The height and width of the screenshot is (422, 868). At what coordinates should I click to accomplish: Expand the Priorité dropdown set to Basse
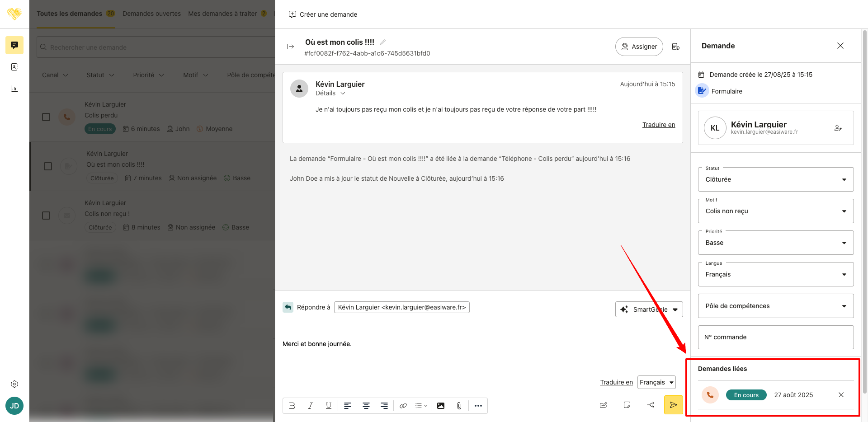[x=775, y=243]
